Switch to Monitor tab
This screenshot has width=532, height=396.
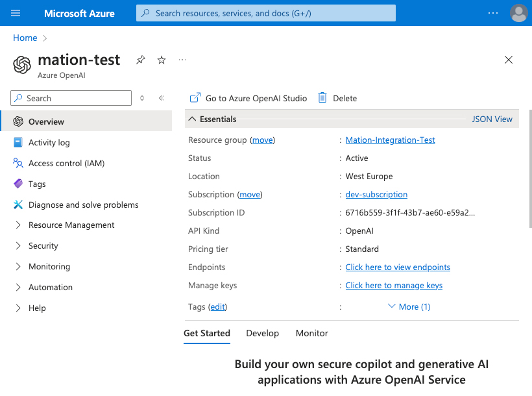(312, 333)
